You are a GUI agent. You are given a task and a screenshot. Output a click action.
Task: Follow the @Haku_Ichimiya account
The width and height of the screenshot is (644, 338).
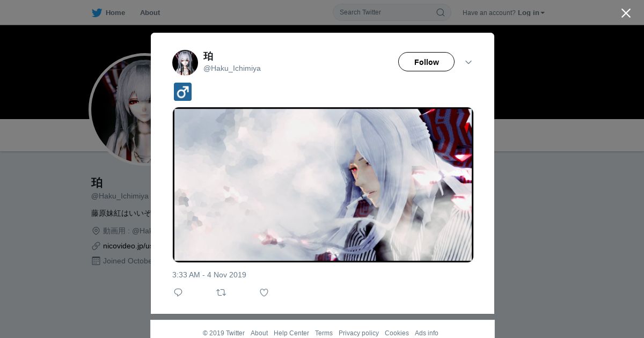[x=426, y=62]
